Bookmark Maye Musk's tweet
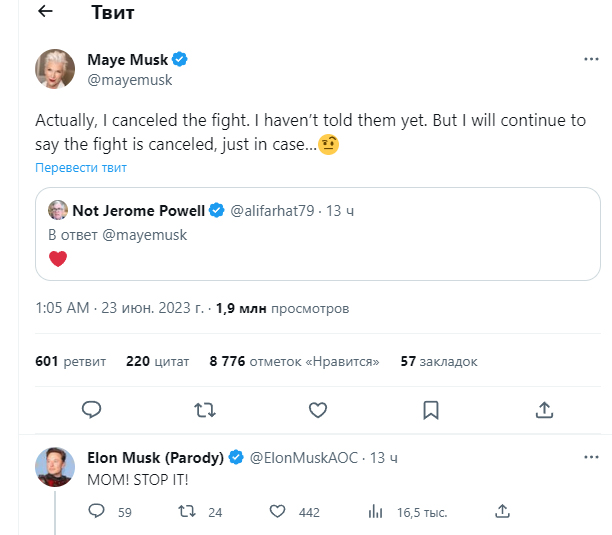612x535 pixels. tap(431, 409)
